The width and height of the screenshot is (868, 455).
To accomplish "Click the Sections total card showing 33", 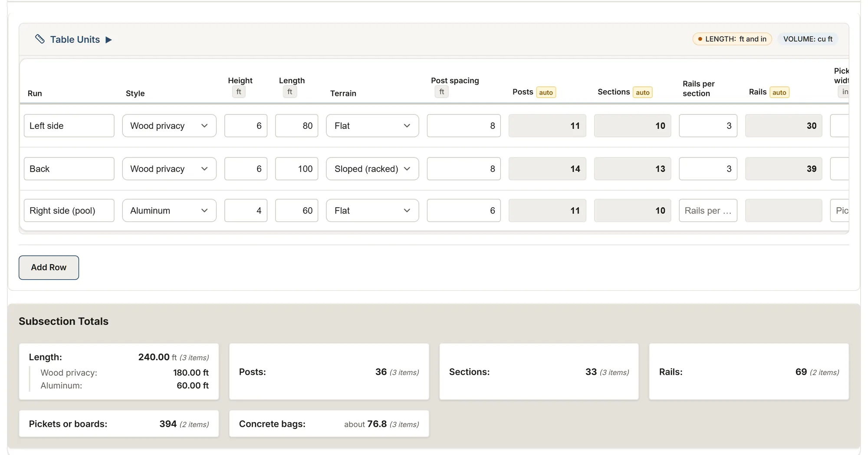I will coord(539,372).
